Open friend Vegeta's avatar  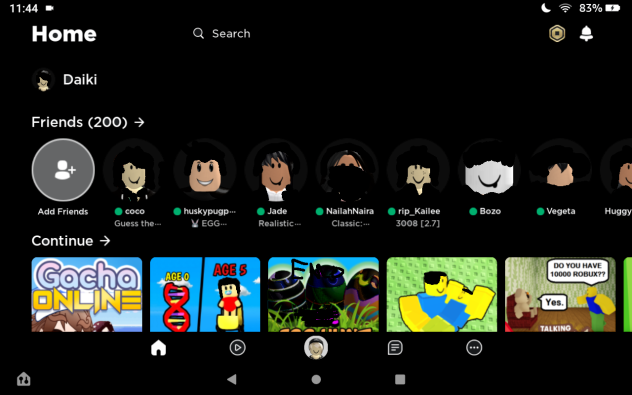pos(560,170)
